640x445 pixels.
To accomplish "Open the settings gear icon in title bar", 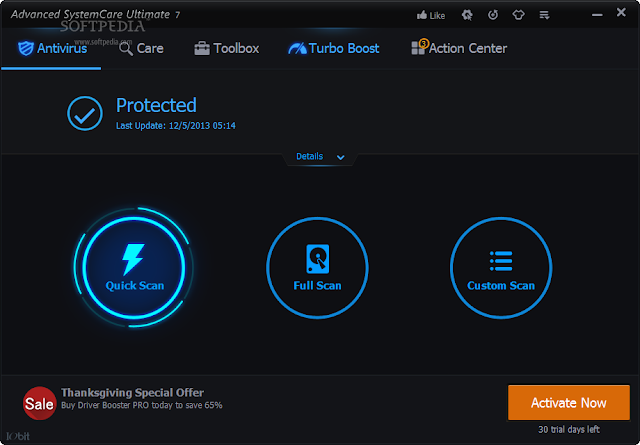I will 467,15.
